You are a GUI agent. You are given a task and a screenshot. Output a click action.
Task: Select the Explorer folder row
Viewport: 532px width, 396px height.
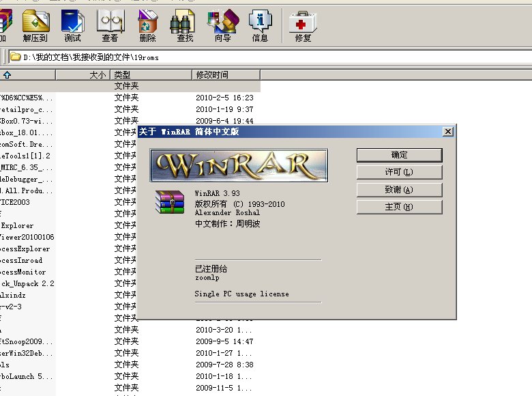pos(68,225)
